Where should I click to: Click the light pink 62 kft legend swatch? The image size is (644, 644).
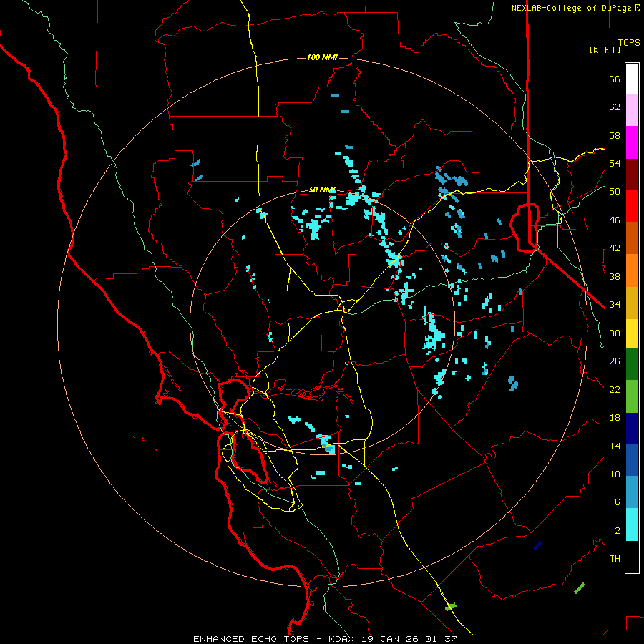click(632, 110)
